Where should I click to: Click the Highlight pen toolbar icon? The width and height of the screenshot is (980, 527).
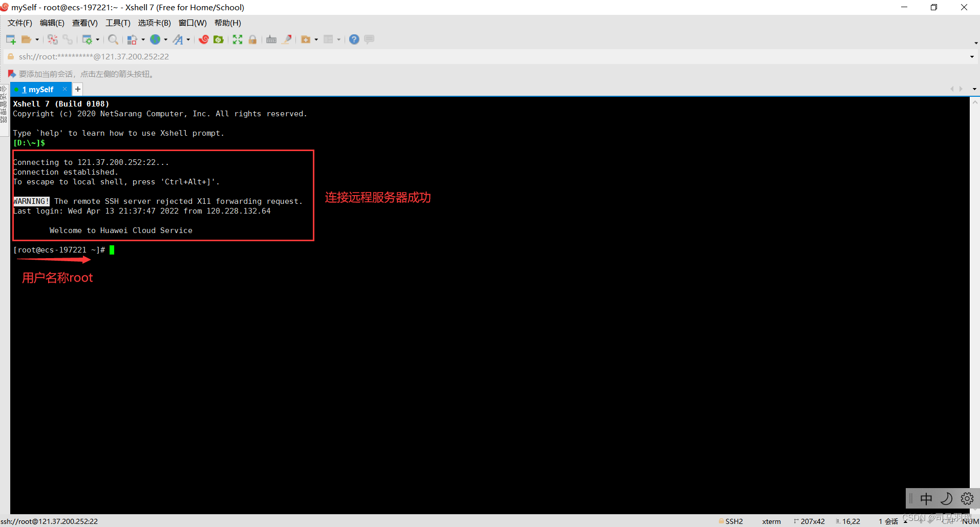pos(287,39)
